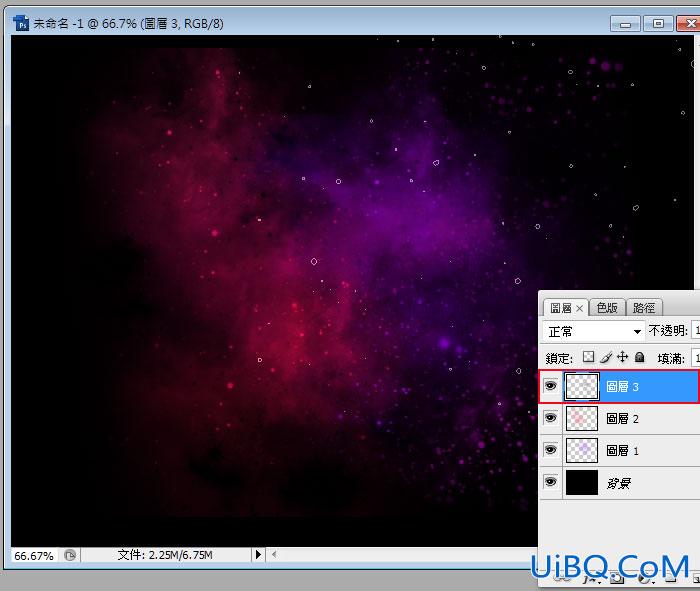Open the status bar info arrow menu

(258, 555)
